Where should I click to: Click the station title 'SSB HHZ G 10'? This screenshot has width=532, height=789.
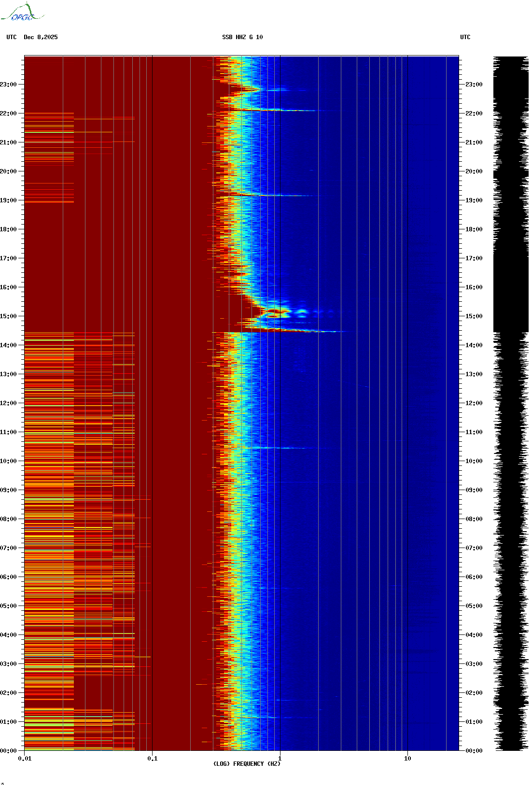(x=242, y=37)
